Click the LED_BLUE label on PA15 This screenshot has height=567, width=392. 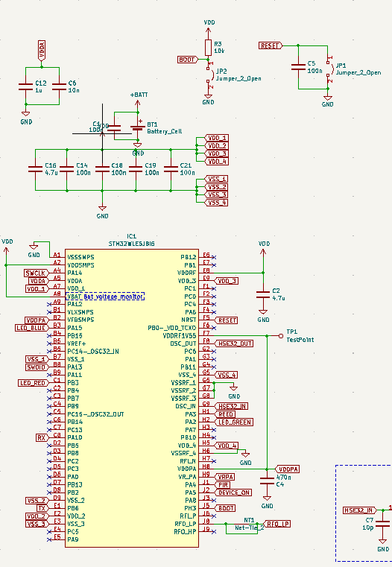pyautogui.click(x=32, y=328)
